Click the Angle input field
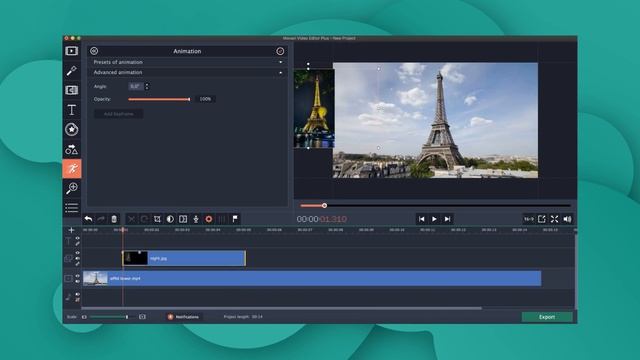The width and height of the screenshot is (640, 360). [136, 86]
